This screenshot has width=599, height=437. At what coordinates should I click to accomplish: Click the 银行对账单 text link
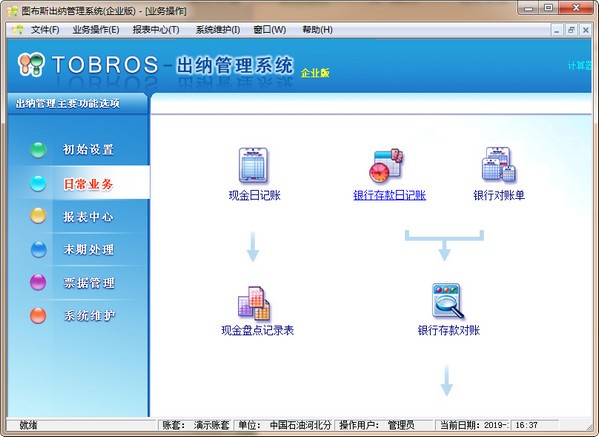pyautogui.click(x=499, y=195)
